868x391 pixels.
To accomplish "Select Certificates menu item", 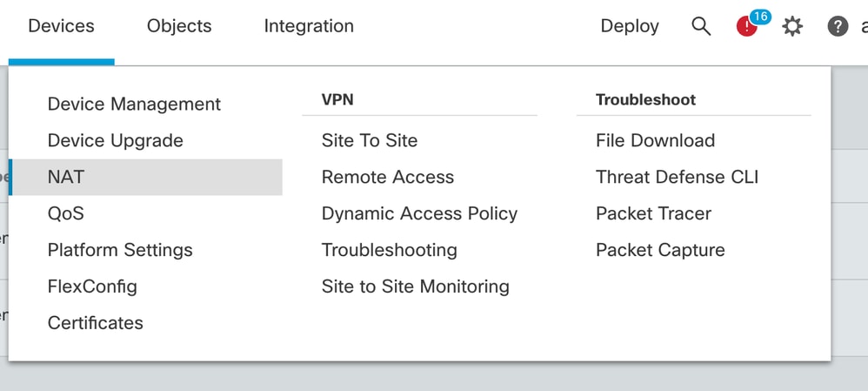I will coord(95,323).
